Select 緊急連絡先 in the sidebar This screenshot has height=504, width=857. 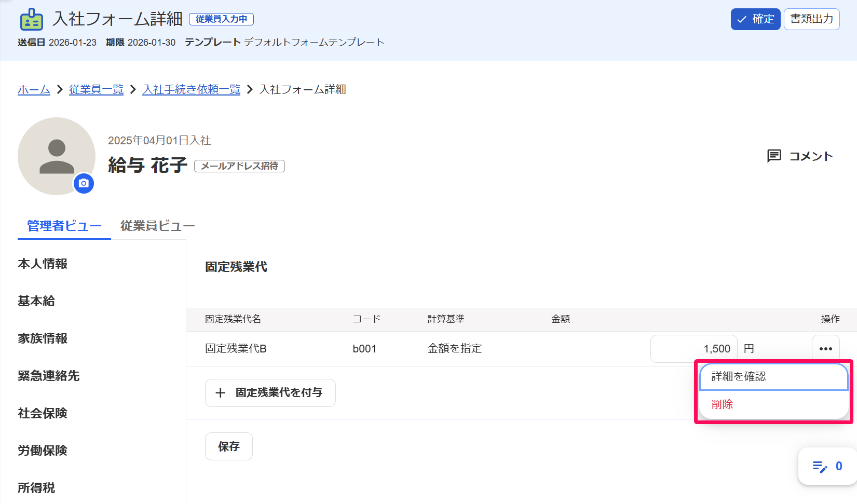(x=49, y=376)
